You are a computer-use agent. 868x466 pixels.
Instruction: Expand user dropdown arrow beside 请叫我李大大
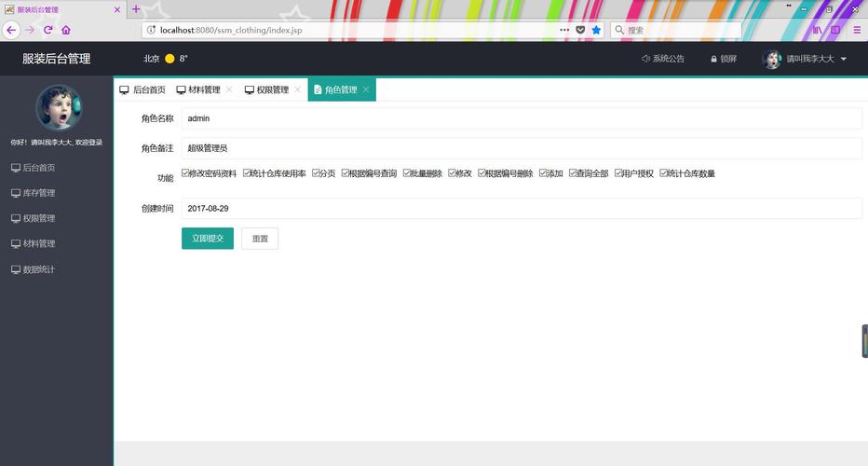844,59
